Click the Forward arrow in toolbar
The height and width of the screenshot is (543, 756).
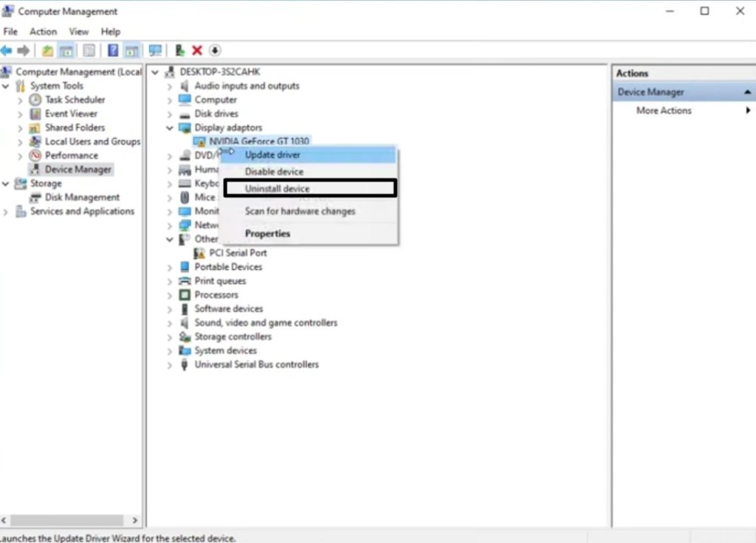tap(23, 50)
